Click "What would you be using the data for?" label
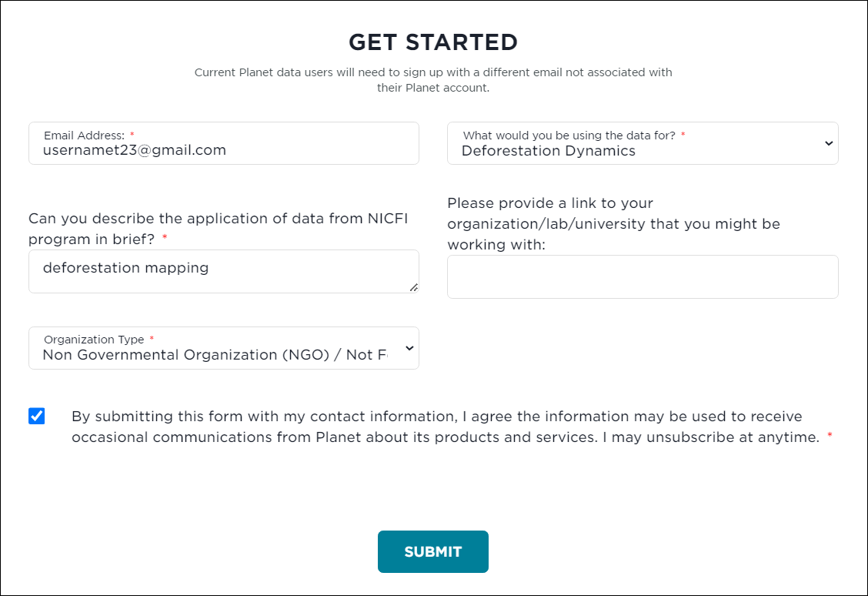The height and width of the screenshot is (596, 868). click(x=569, y=136)
